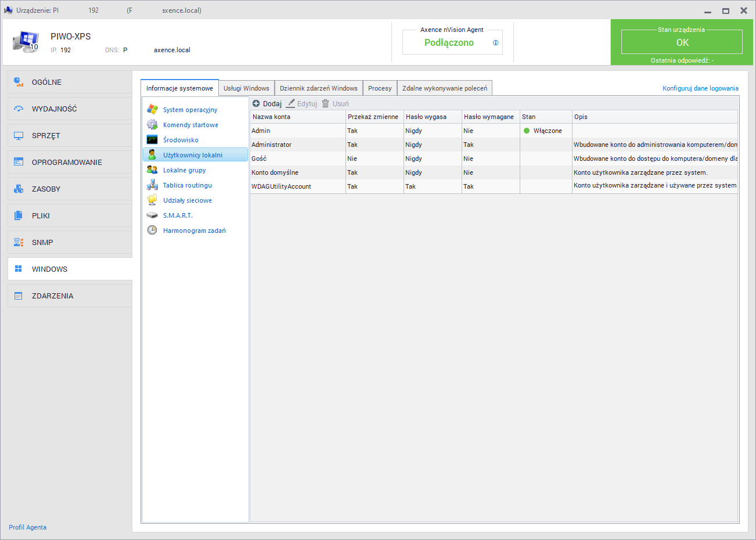Screen dimensions: 756x540
Task: Open the S.M.A.R.T. disk icon
Action: click(x=152, y=215)
